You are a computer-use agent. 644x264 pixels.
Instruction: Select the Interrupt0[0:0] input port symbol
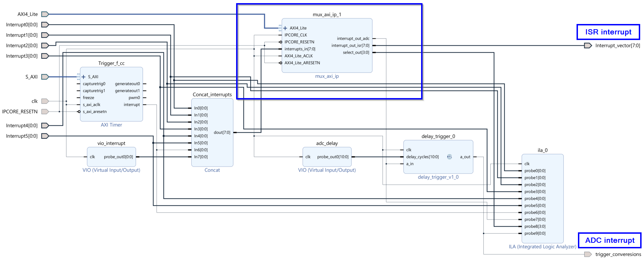click(45, 25)
